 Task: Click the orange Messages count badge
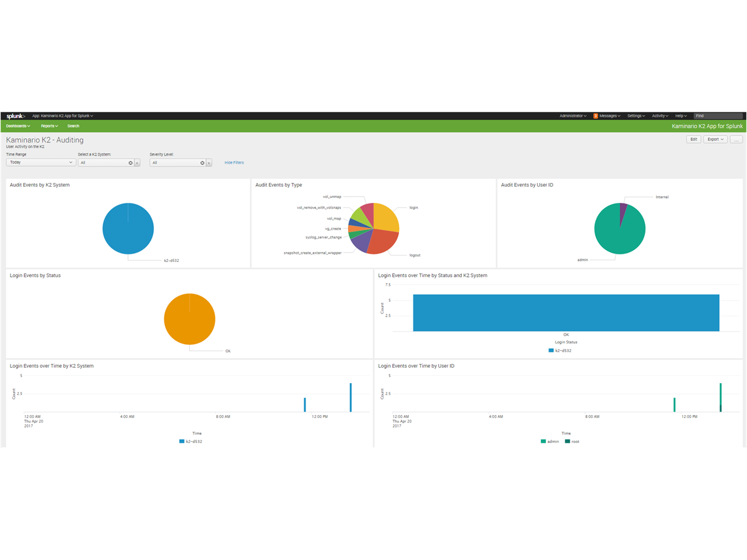click(596, 116)
